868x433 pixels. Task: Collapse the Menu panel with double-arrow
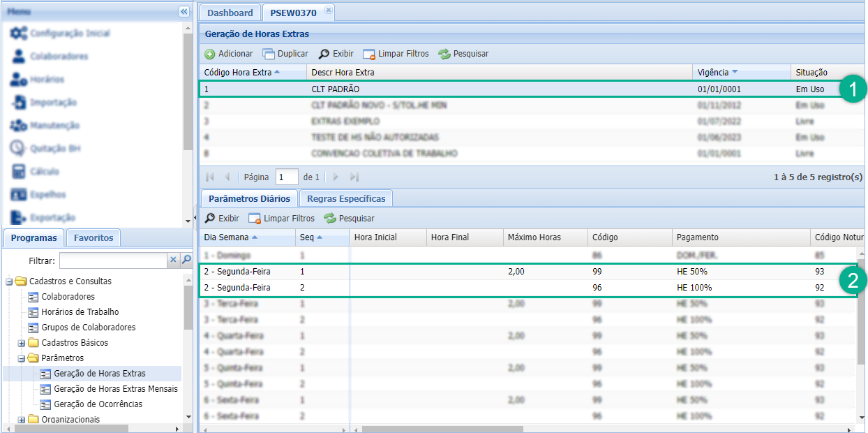[184, 12]
